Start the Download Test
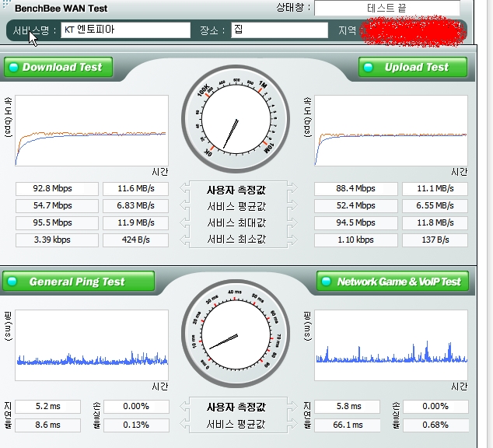The width and height of the screenshot is (493, 448). pyautogui.click(x=58, y=67)
